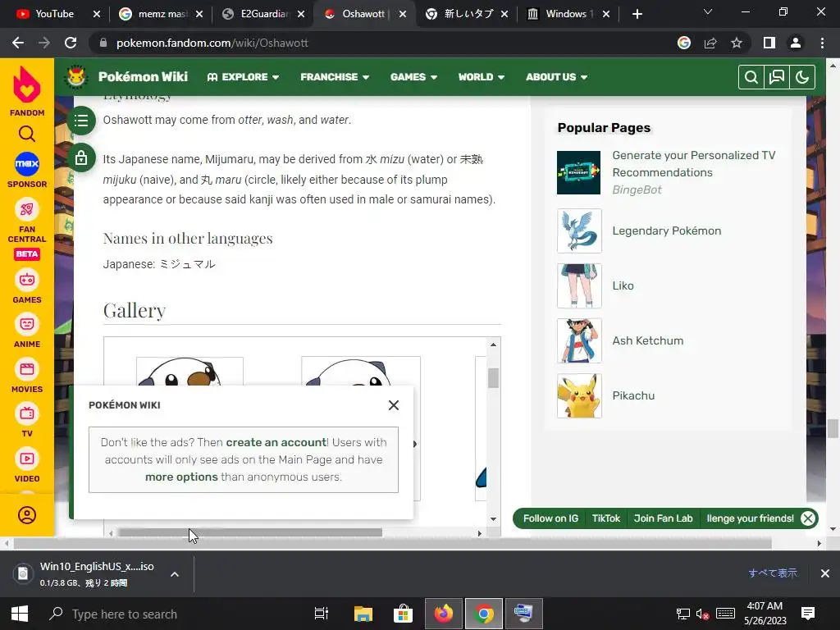Screen dimensions: 840x630
Task: Open tab search chevron in title bar
Action: coord(708,11)
